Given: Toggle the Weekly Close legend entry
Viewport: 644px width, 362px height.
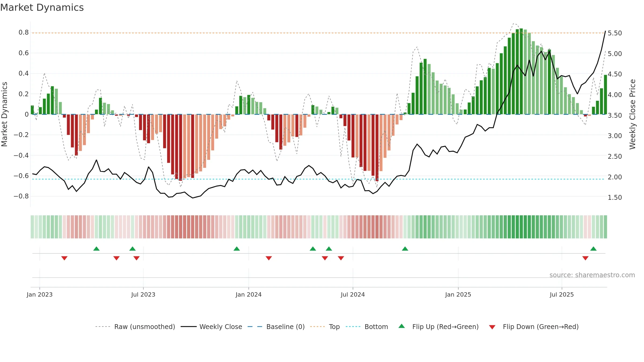Looking at the screenshot, I should point(211,327).
